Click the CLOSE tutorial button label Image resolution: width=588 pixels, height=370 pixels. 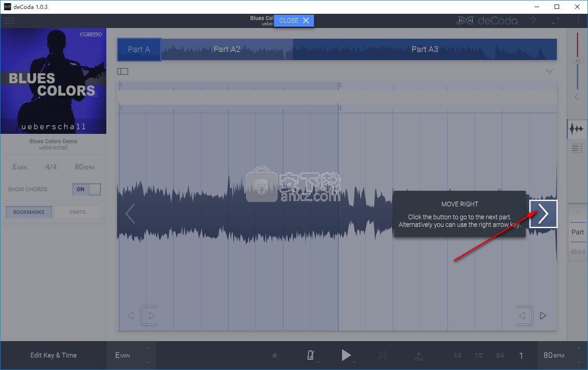(289, 20)
